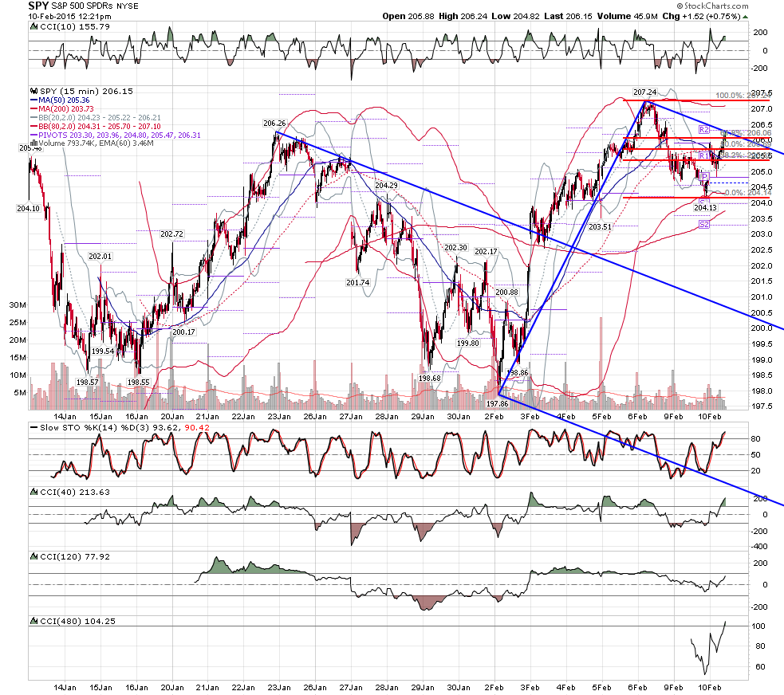
Task: Click the CCI(40) indicator panel icon
Action: 34,492
